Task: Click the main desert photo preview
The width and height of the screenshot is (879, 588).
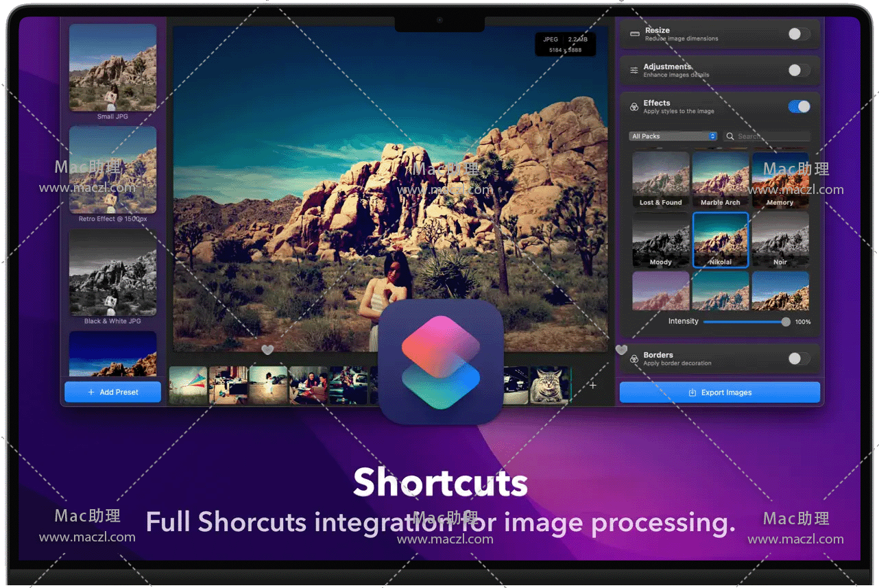Action: (390, 188)
